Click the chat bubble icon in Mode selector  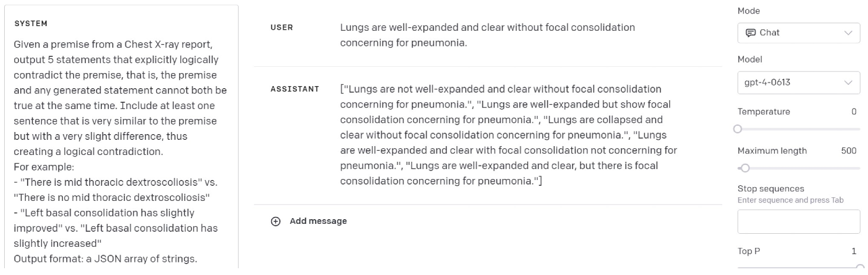tap(750, 33)
